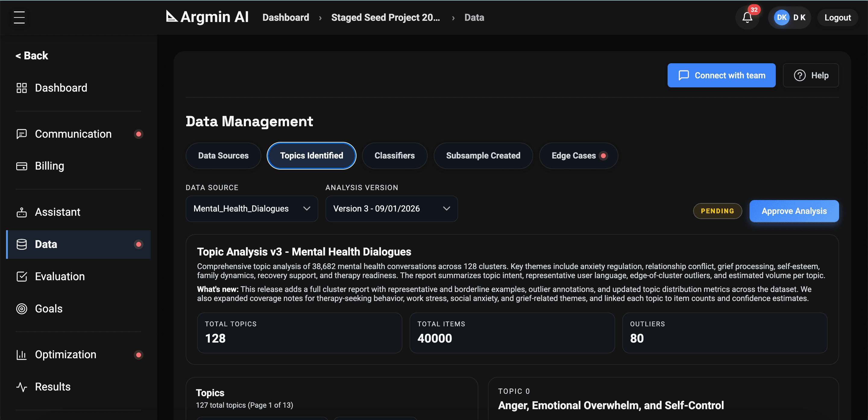Click the DK user avatar
This screenshot has width=868, height=420.
[x=782, y=17]
